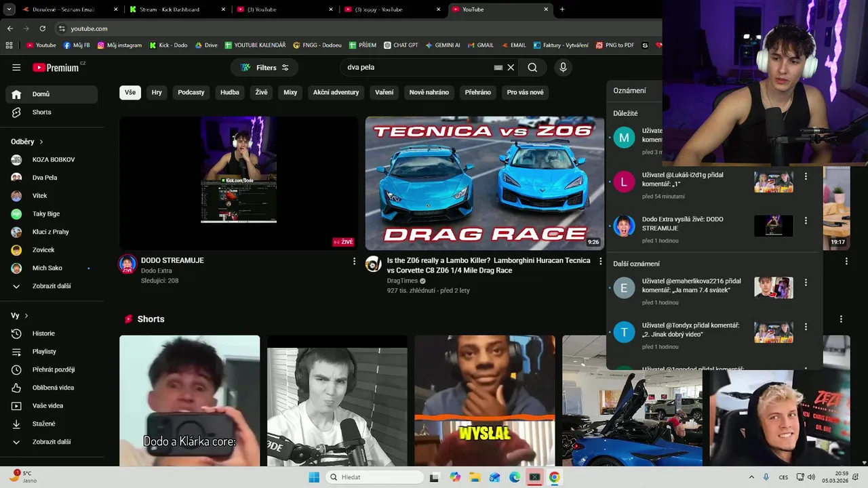Open Přehrát později list

[52, 369]
